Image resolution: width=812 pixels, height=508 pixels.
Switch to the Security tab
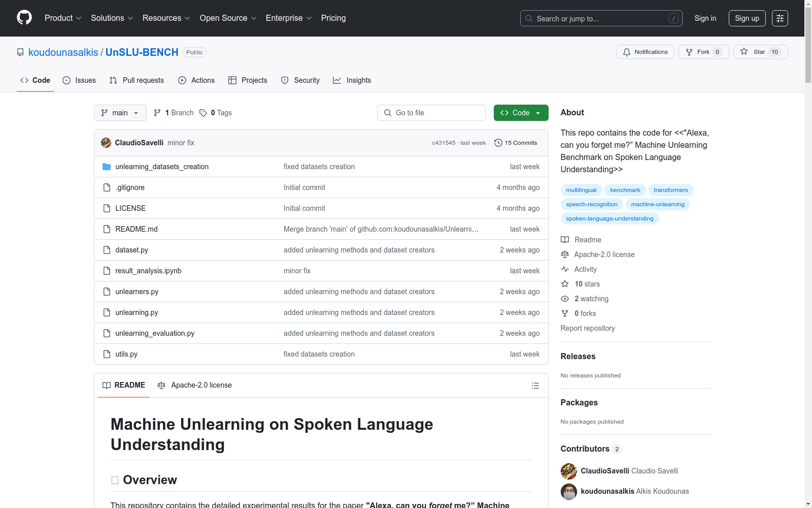click(x=300, y=80)
